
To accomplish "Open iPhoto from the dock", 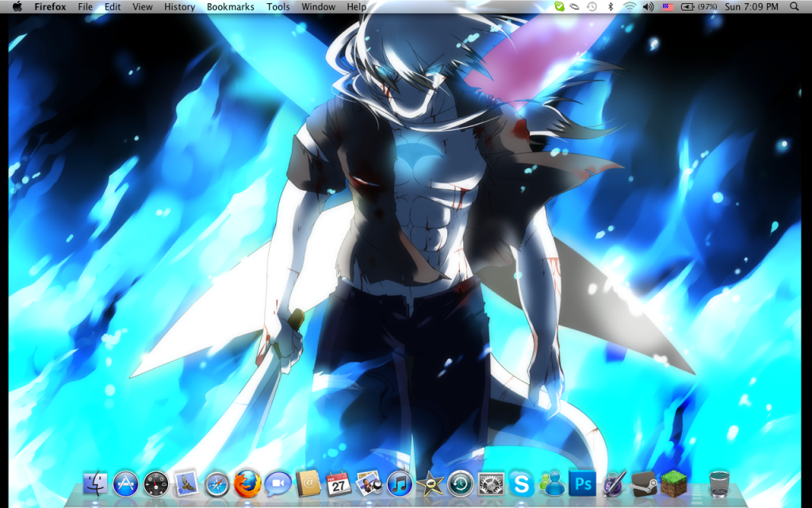I will pyautogui.click(x=369, y=485).
